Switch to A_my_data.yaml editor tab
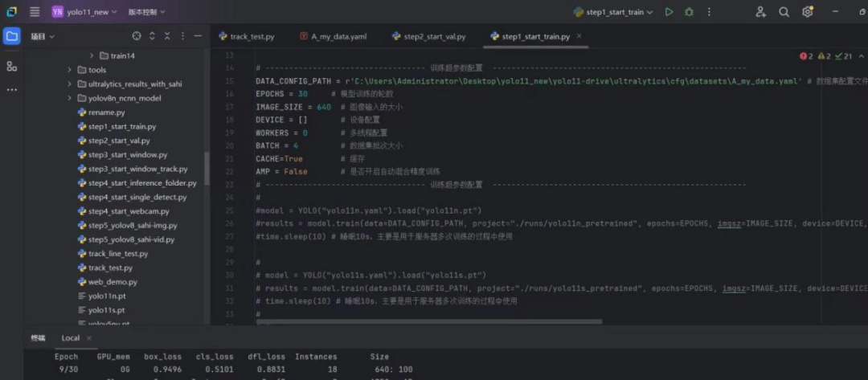Screen dimensions: 868x380 [334, 36]
